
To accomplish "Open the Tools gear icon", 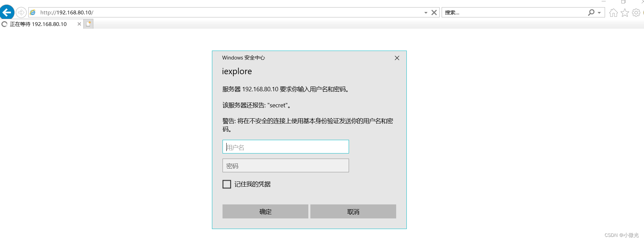I will pos(636,13).
